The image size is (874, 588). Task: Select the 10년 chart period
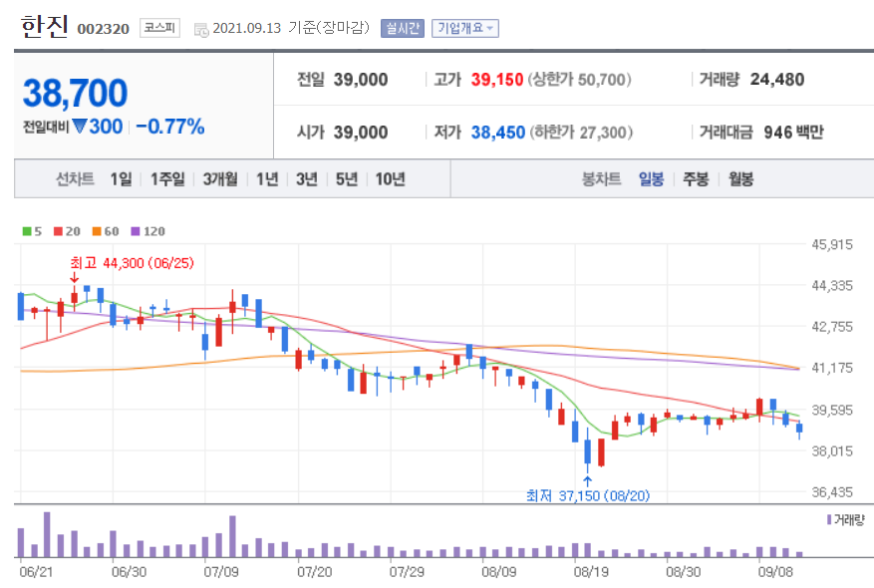(x=391, y=179)
